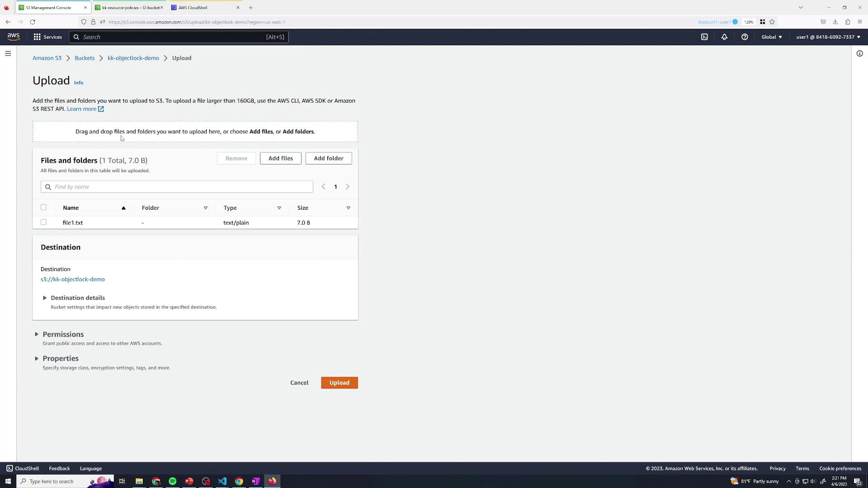The width and height of the screenshot is (868, 488).
Task: Launch Spotify from the Windows taskbar
Action: 173,481
